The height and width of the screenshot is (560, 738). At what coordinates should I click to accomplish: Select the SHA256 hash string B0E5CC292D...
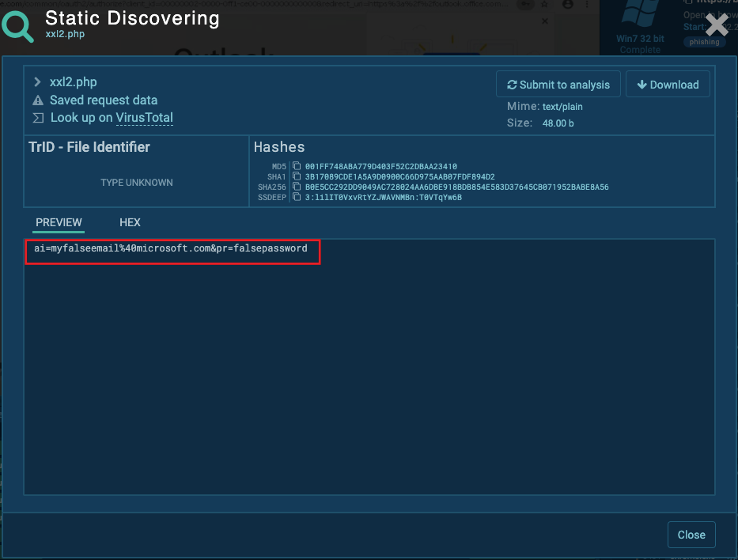[x=456, y=187]
